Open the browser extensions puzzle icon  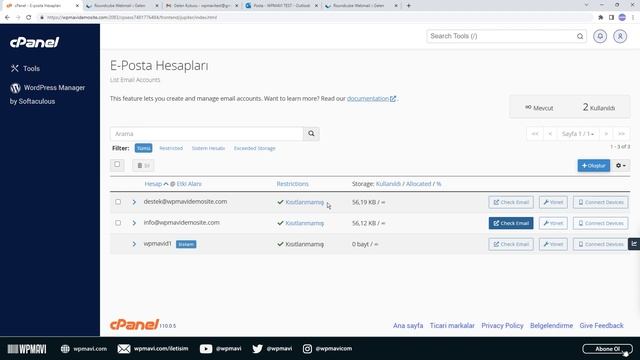coord(600,18)
